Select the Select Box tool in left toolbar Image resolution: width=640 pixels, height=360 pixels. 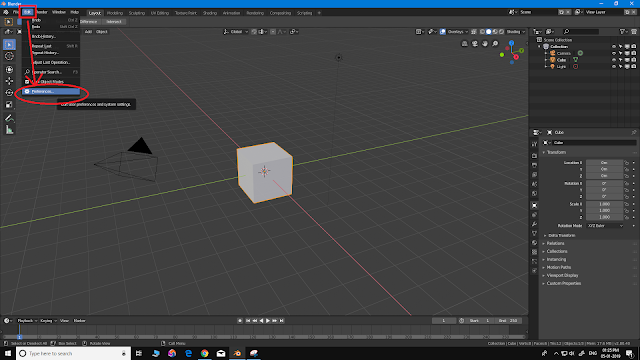click(x=9, y=44)
